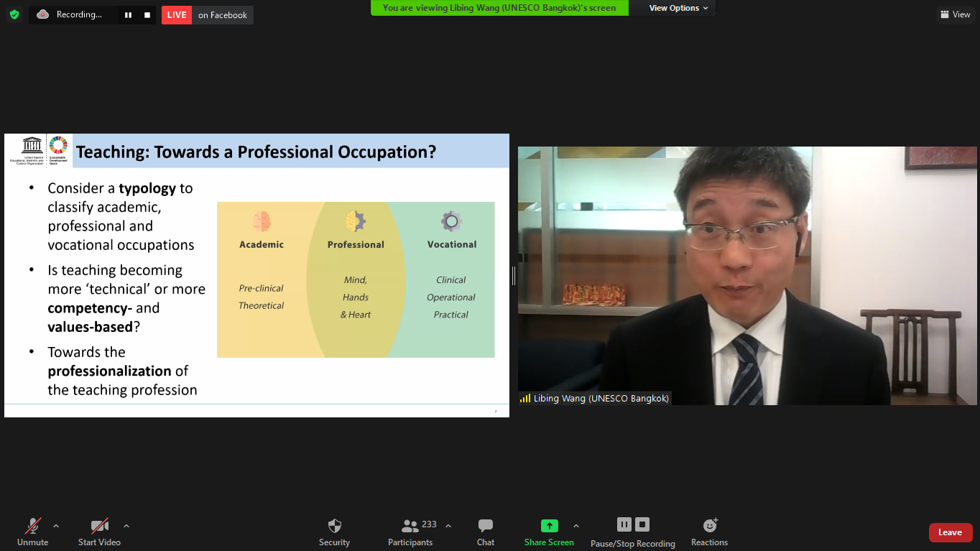Open the Reactions emoji menu
Screen dimensions: 980x551
click(709, 532)
